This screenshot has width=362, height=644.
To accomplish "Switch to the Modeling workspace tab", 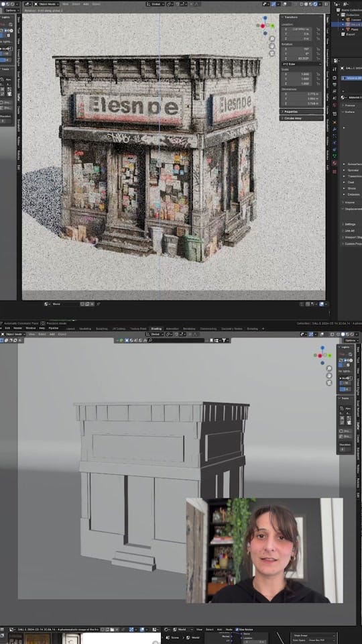I will click(85, 329).
